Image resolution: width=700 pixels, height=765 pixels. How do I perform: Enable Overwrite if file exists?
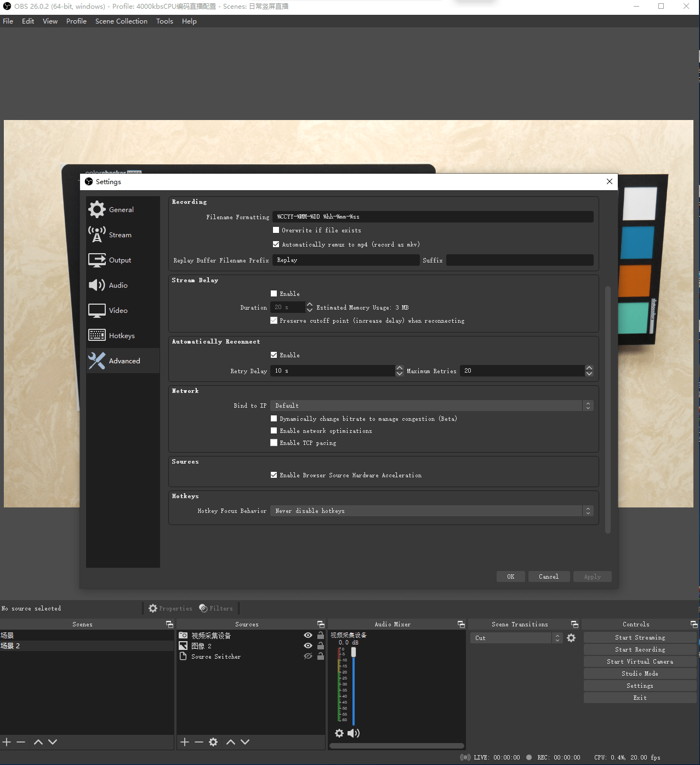(x=276, y=230)
